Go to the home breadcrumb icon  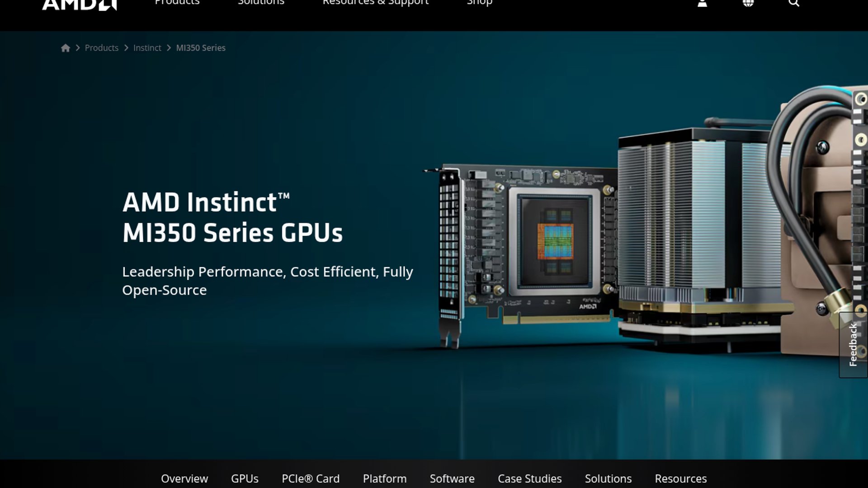pyautogui.click(x=66, y=48)
